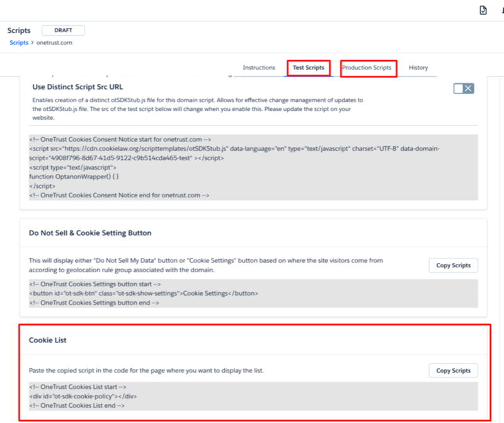Screen dimensions: 504x423
Task: Click the Cookie List section heading
Action: pos(47,340)
